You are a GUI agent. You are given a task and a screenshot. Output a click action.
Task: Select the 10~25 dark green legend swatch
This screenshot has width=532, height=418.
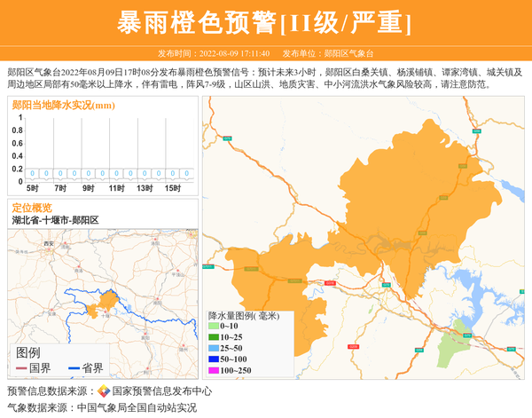214,338
